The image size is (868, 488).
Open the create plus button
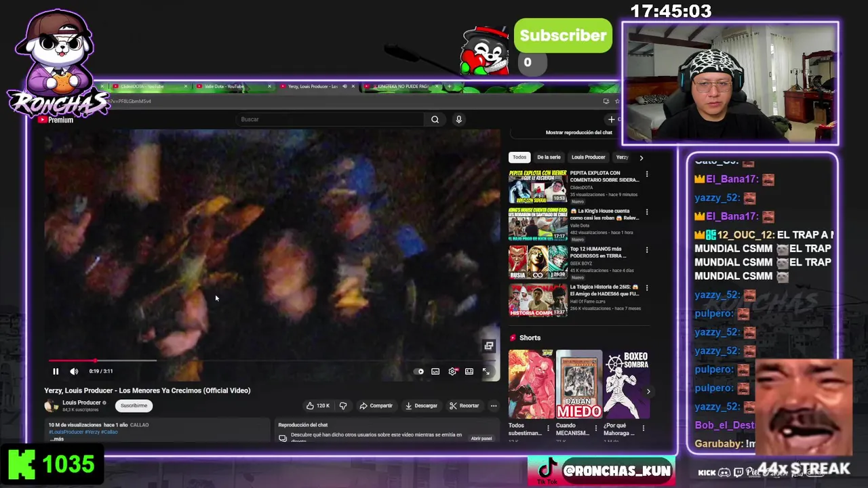(611, 119)
